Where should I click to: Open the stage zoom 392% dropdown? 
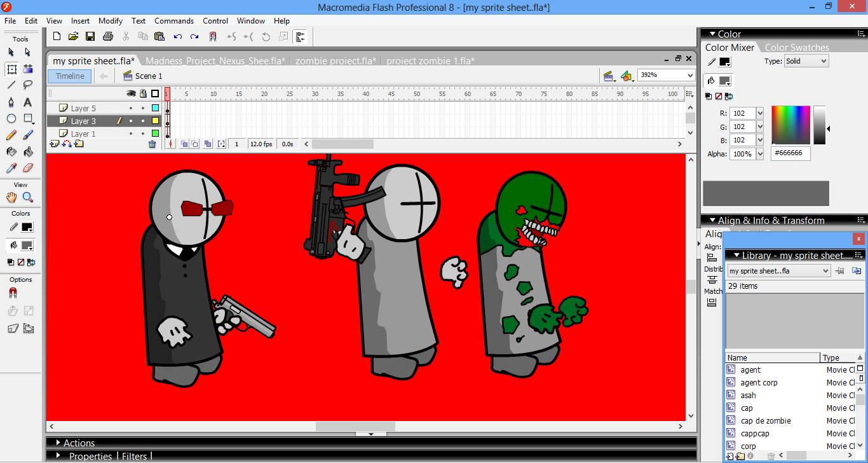click(x=690, y=75)
